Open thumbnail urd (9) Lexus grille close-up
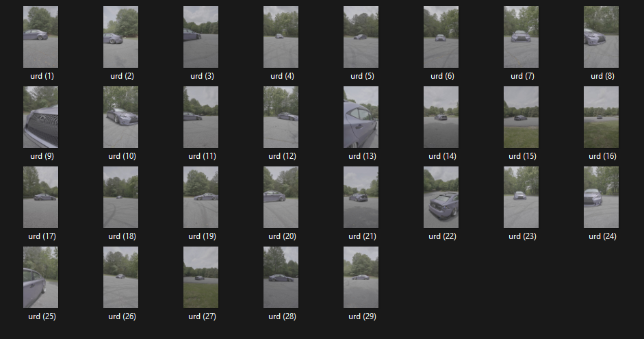This screenshot has width=644, height=339. (40, 117)
